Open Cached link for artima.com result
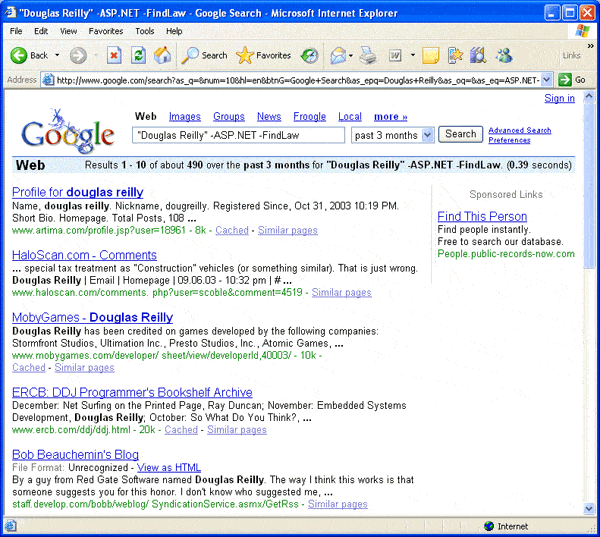This screenshot has width=600, height=537. (x=232, y=230)
